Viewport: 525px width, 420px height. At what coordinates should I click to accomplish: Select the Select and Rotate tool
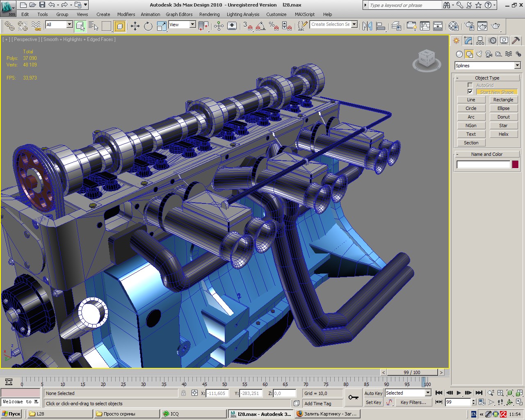[148, 26]
